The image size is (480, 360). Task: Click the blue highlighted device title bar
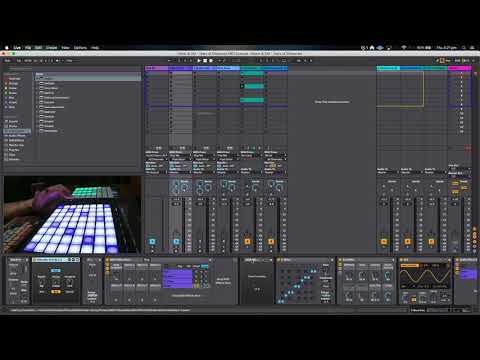pos(56,260)
